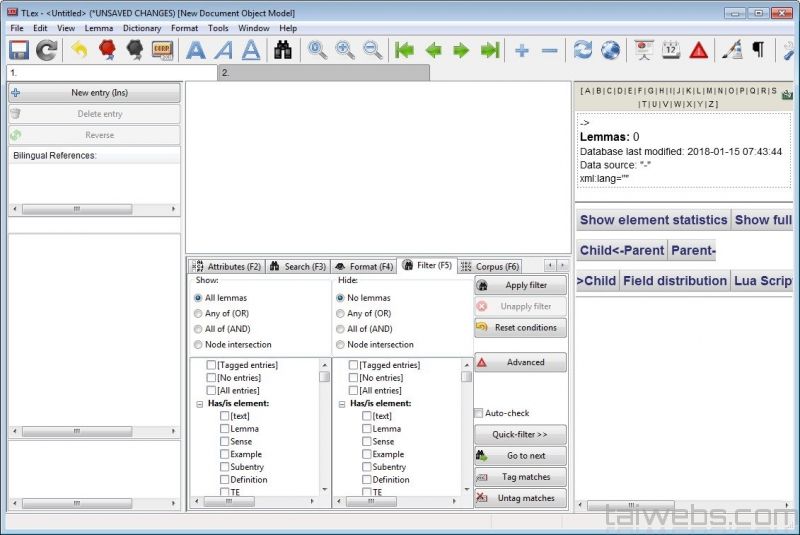The image size is (800, 535).
Task: Click the Show list vertical scrollbar
Action: (325, 430)
